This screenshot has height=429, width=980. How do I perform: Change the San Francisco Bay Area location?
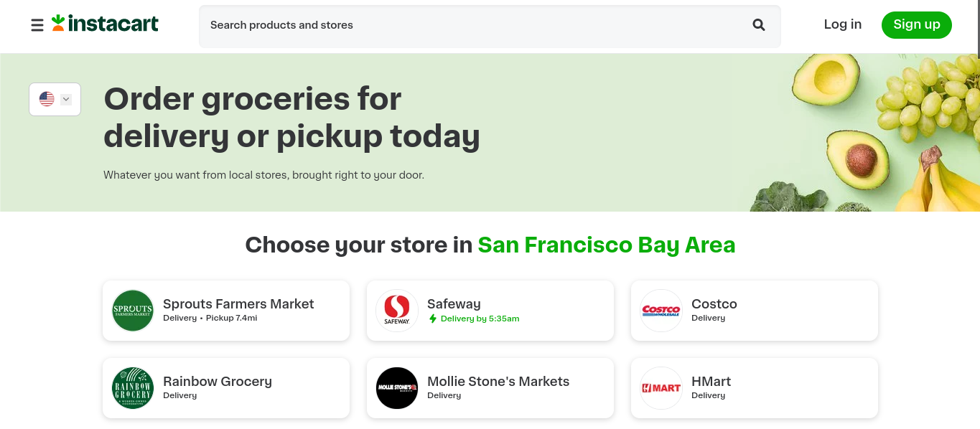607,245
